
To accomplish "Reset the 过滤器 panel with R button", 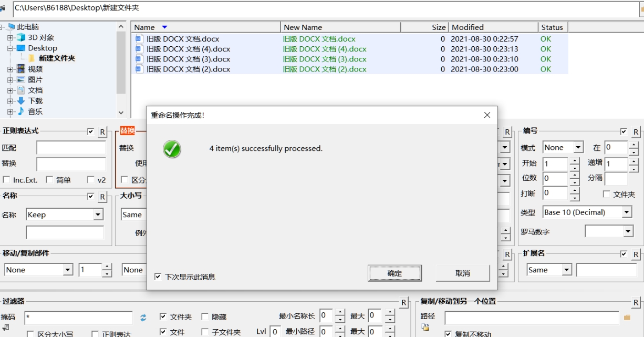I will click(404, 302).
